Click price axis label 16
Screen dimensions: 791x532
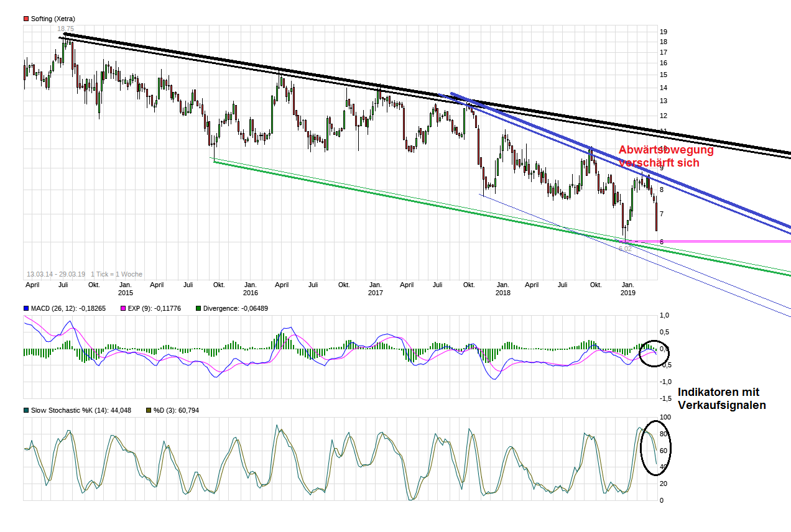point(664,63)
